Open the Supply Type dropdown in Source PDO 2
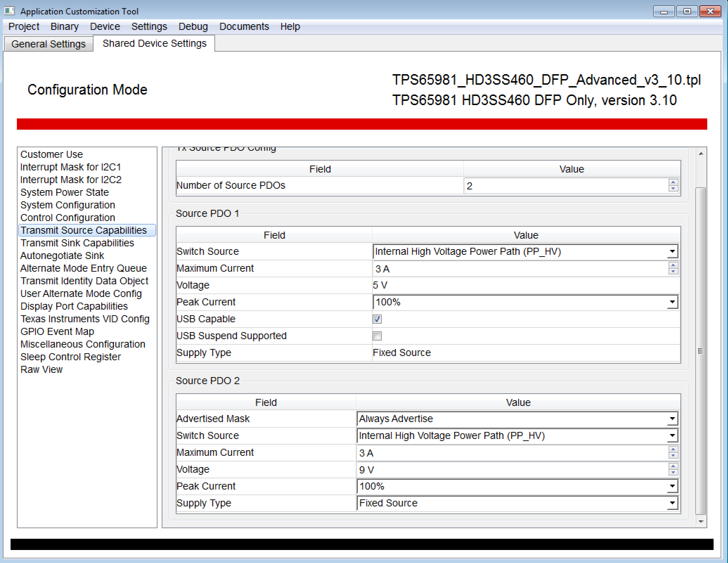Viewport: 728px width, 563px height. click(672, 503)
